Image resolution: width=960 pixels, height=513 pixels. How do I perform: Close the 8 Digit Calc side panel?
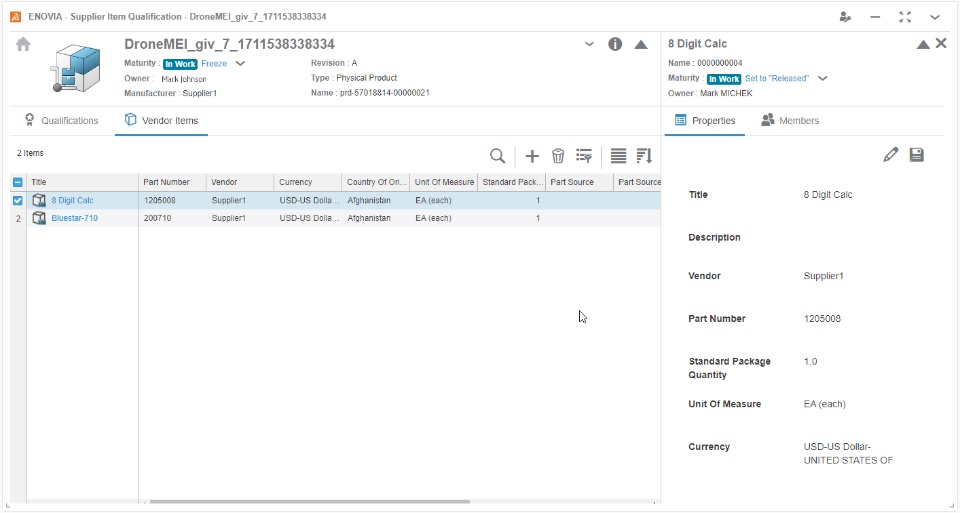tap(941, 43)
